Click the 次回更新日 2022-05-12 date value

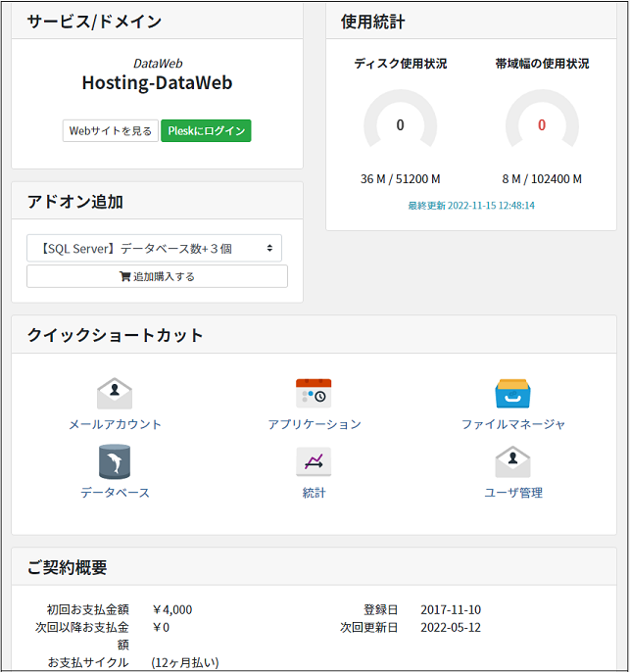[x=451, y=627]
